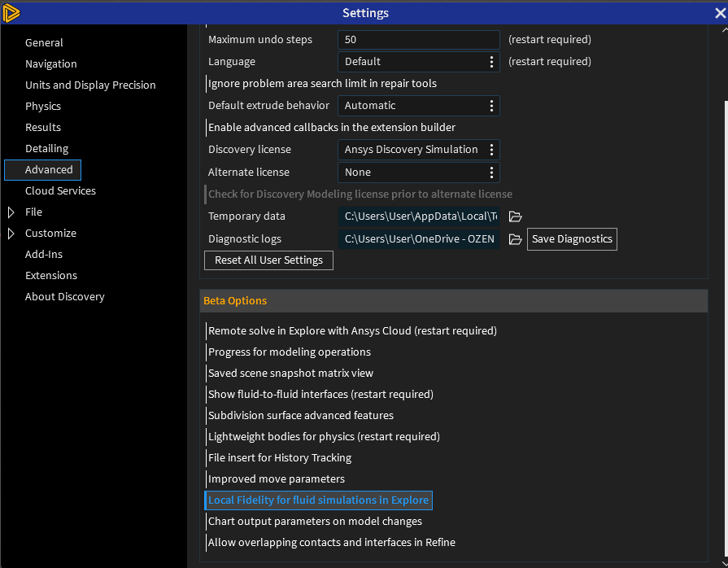This screenshot has width=728, height=568.
Task: Click the Diagnostic logs path field
Action: pos(420,239)
